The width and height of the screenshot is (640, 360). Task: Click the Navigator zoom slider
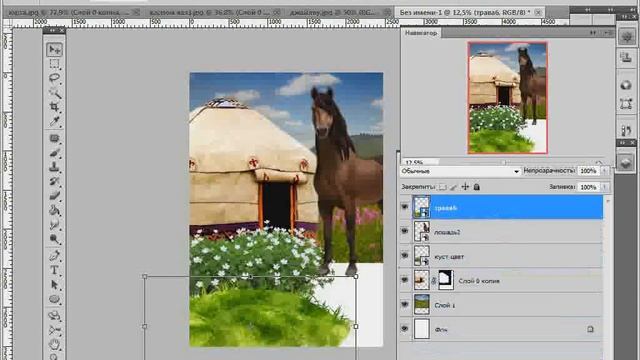point(503,162)
